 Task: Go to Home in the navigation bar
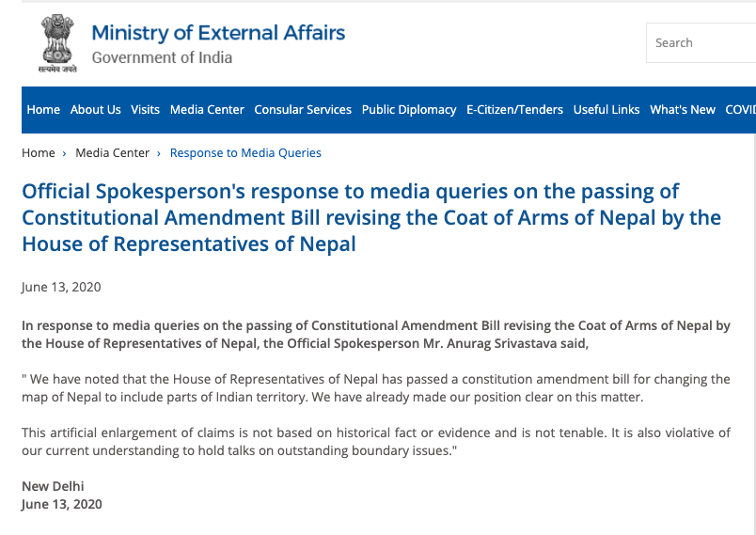click(43, 110)
